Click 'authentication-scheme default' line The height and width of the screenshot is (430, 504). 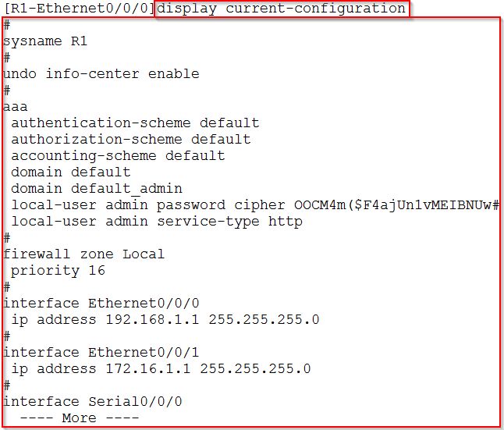tap(135, 123)
